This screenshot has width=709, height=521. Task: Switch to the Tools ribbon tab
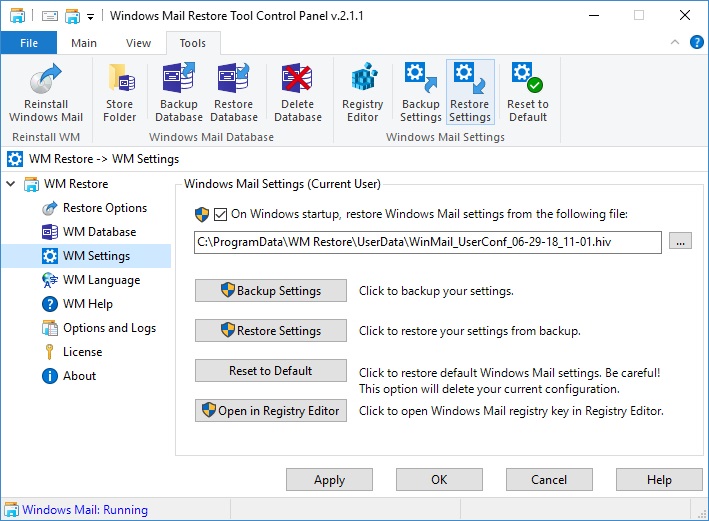[193, 43]
